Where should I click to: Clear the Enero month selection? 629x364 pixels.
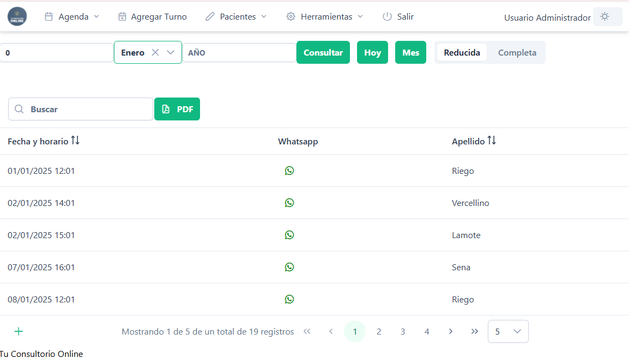(155, 52)
